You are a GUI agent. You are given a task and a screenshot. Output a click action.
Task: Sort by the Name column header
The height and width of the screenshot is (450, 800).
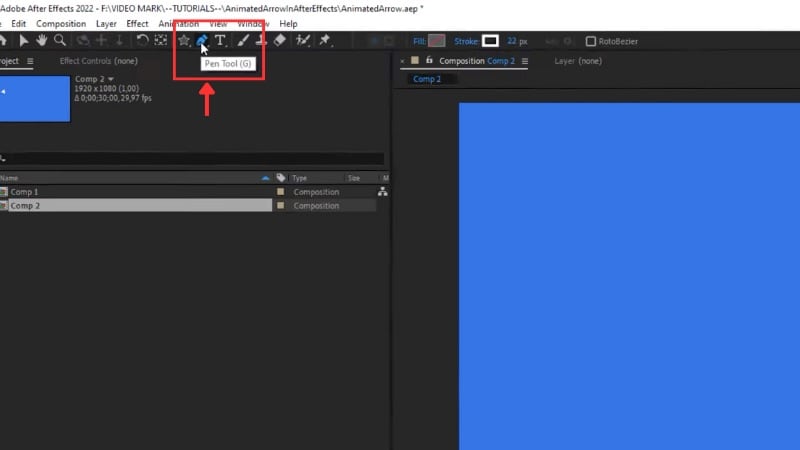(9, 178)
